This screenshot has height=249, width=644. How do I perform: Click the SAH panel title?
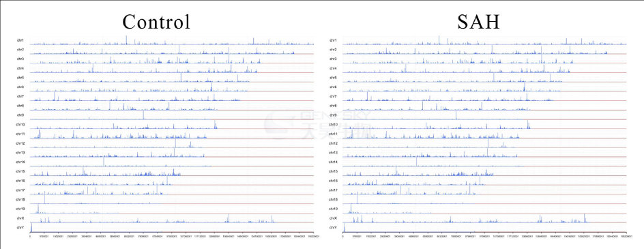pos(478,22)
